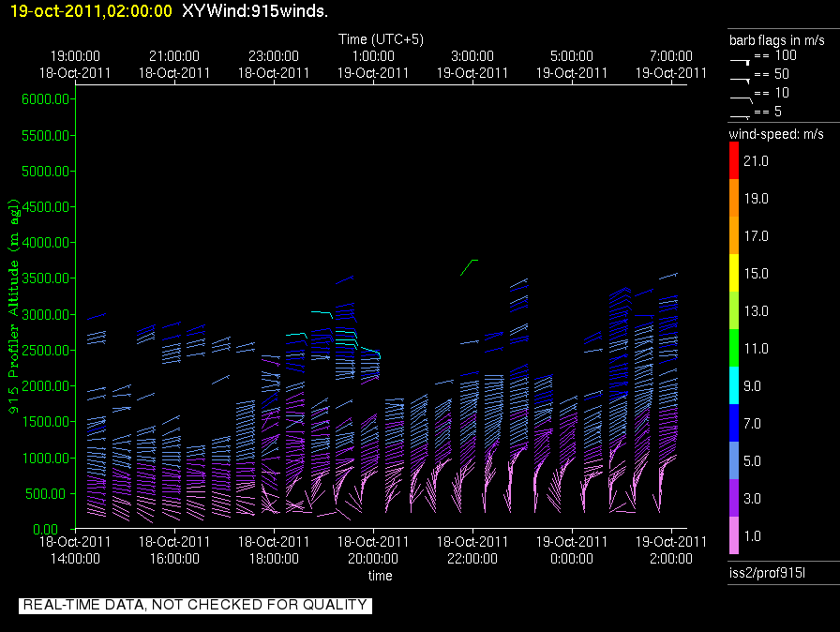Click the purple 3.0 color bar segment

(x=733, y=498)
